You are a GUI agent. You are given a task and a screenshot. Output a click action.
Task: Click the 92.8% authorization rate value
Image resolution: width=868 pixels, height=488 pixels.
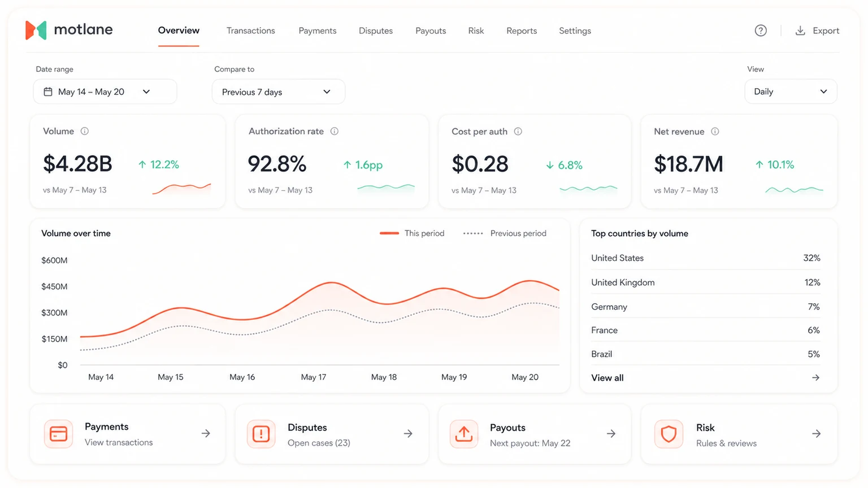click(x=277, y=164)
